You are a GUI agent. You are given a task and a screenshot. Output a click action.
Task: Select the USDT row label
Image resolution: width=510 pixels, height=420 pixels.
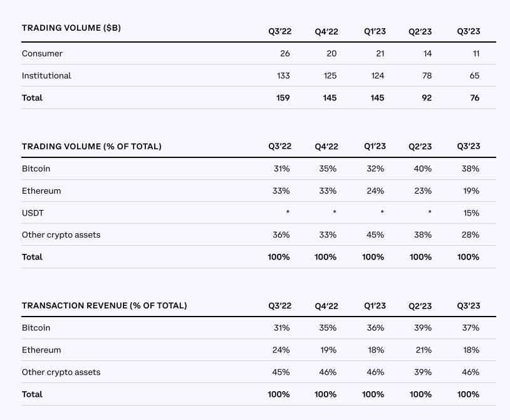click(33, 213)
